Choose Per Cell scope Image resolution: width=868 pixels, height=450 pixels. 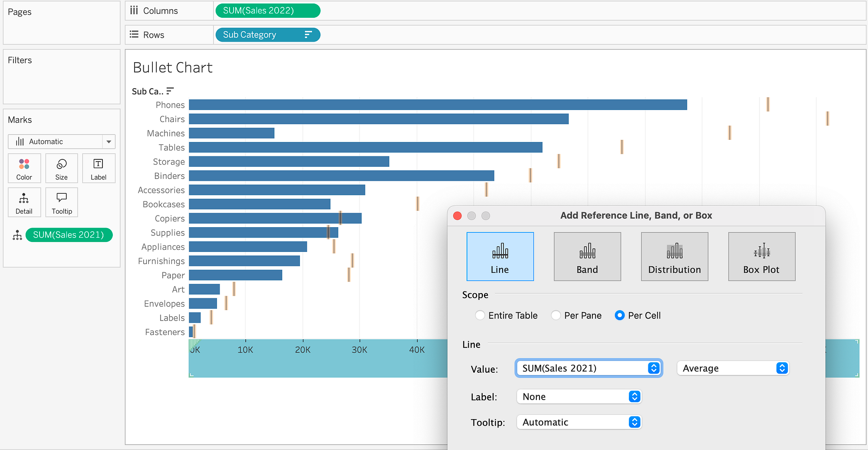click(620, 315)
